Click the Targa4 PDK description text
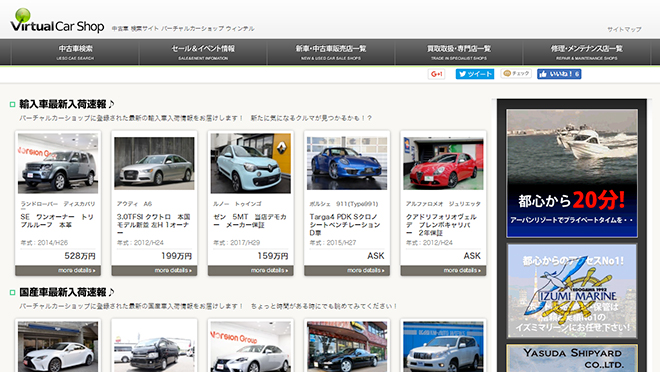 click(345, 225)
